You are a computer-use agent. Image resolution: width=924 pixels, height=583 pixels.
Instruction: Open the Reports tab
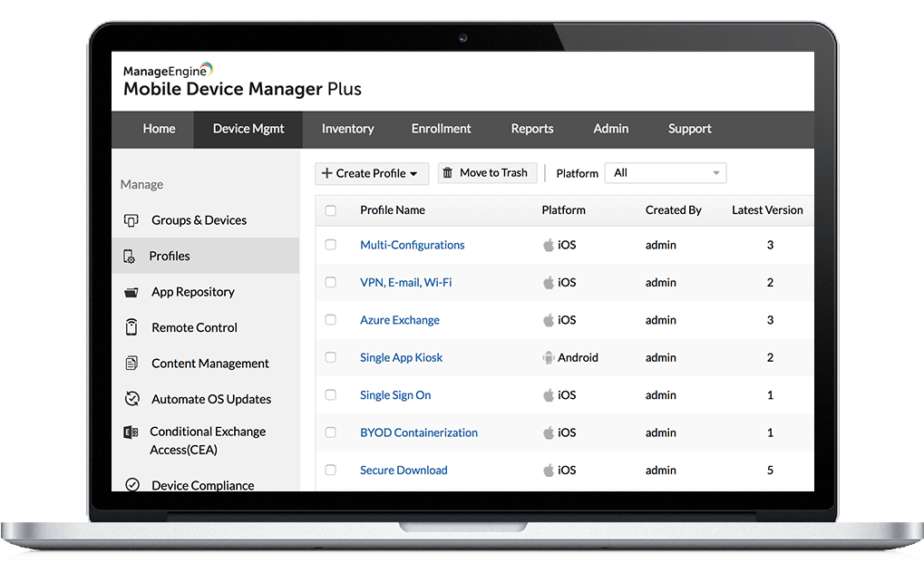tap(532, 129)
